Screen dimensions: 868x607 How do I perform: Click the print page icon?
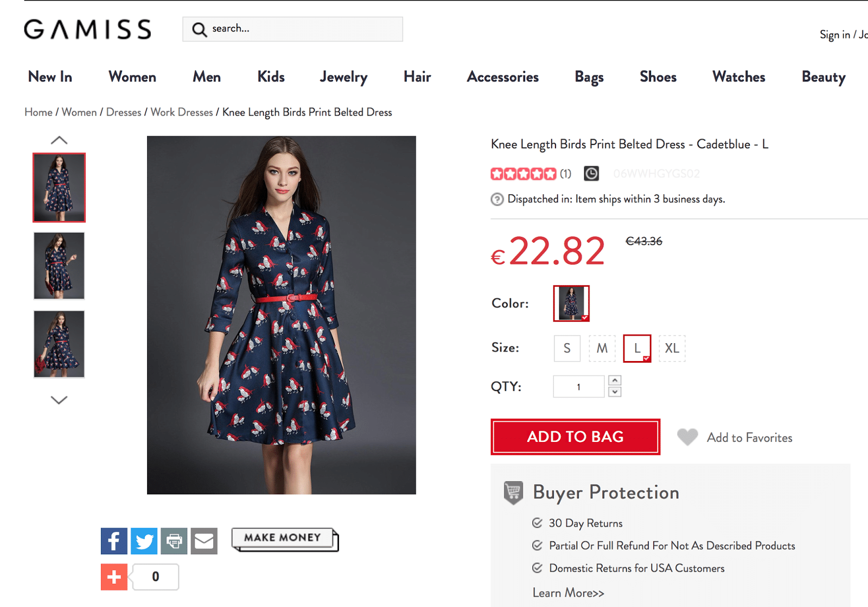pyautogui.click(x=174, y=541)
